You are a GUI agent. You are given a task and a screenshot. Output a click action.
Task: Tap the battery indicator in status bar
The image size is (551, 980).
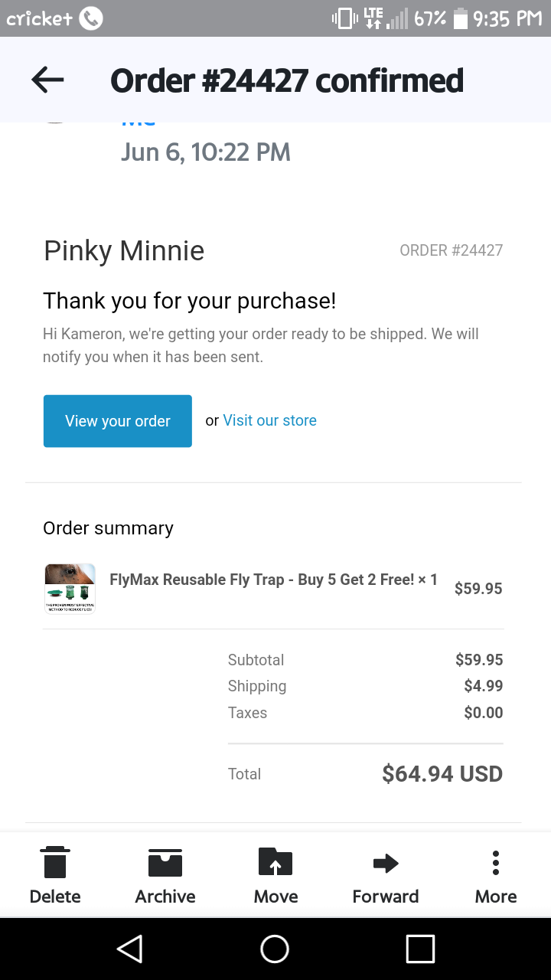(461, 18)
